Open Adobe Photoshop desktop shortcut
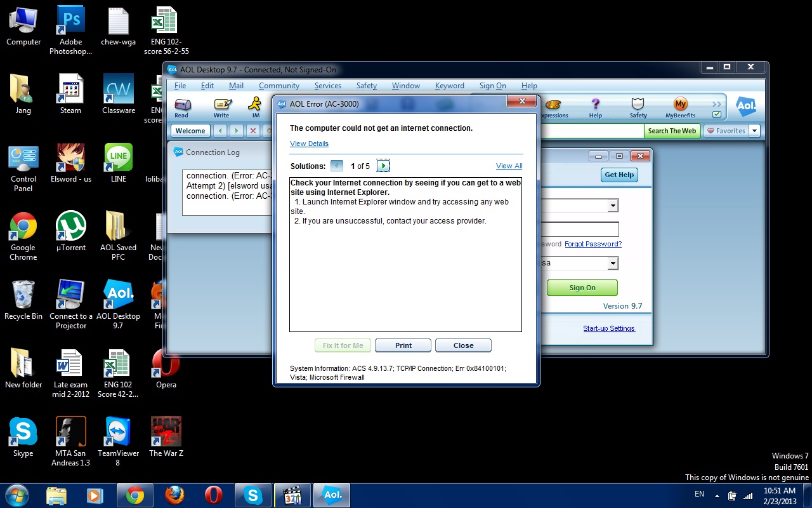Viewport: 812px width, 508px height. 70,30
